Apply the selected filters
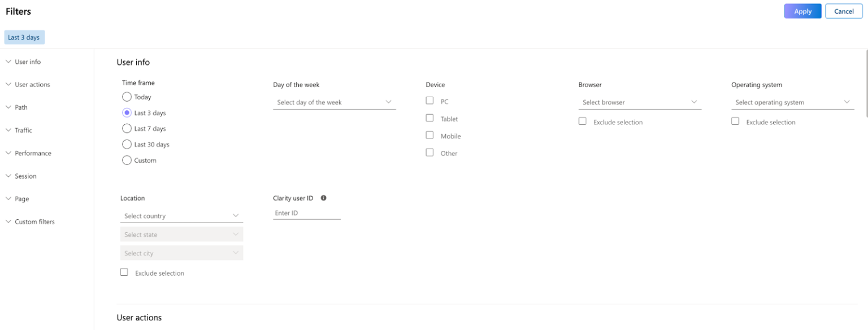 pos(802,11)
